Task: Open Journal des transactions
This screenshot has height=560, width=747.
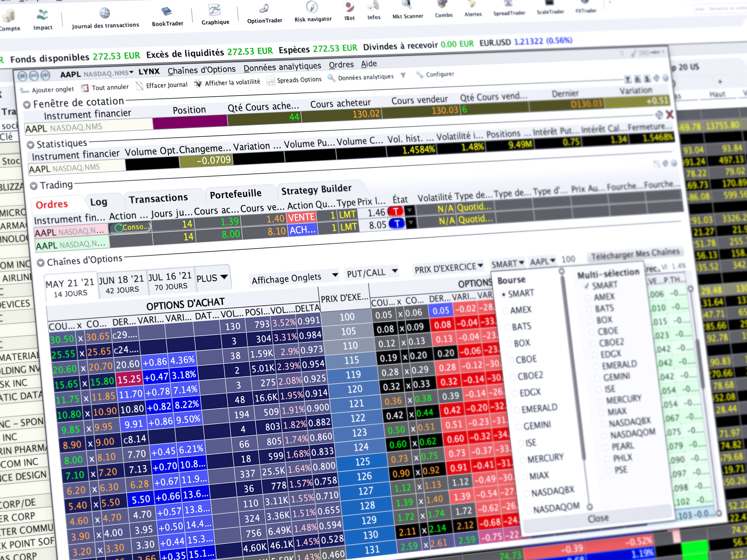Action: 105,19
